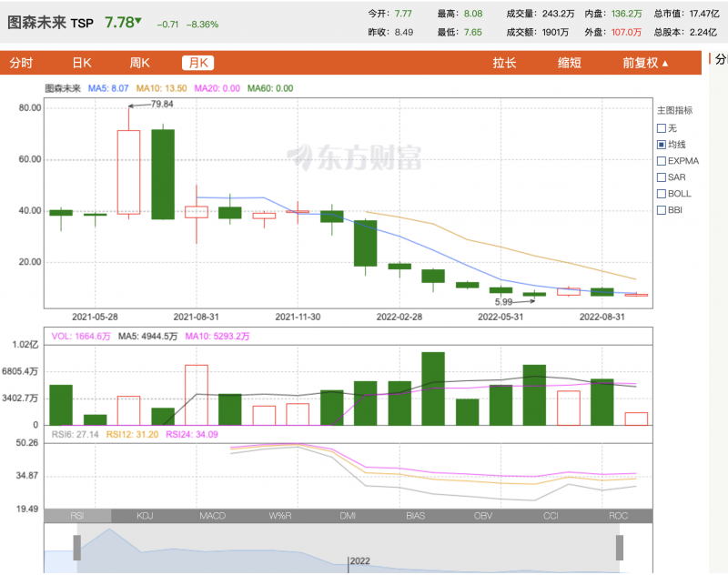Image resolution: width=728 pixels, height=575 pixels.
Task: Check the 无 indicator option
Action: 662,128
